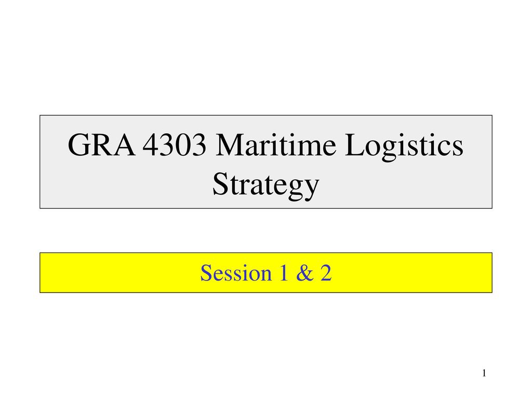
Task: Click the course number "4303"
Action: [x=174, y=145]
